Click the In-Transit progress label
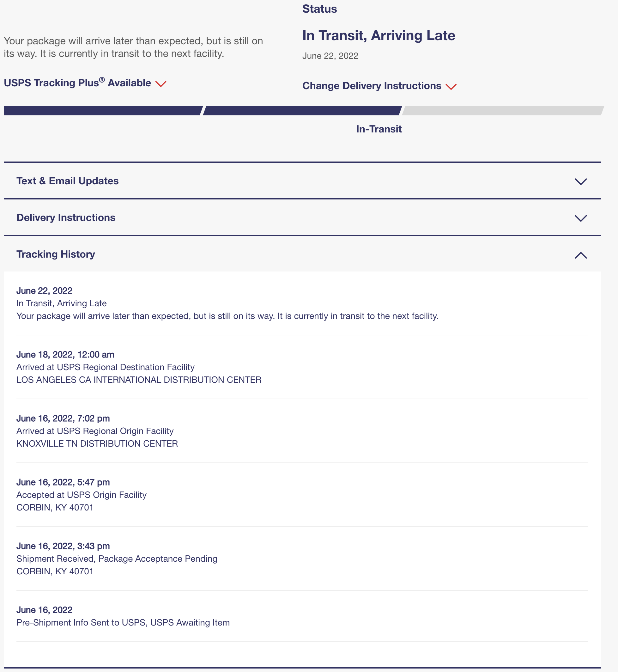The height and width of the screenshot is (672, 618). point(379,129)
